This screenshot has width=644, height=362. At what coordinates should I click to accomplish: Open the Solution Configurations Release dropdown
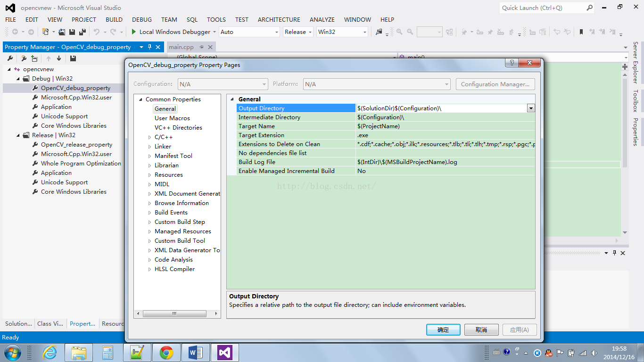click(310, 32)
